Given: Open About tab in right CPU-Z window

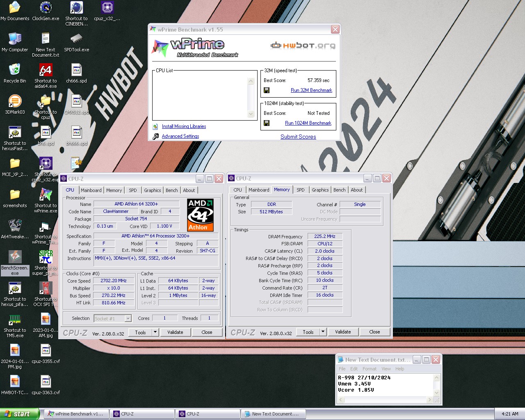Looking at the screenshot, I should 357,190.
